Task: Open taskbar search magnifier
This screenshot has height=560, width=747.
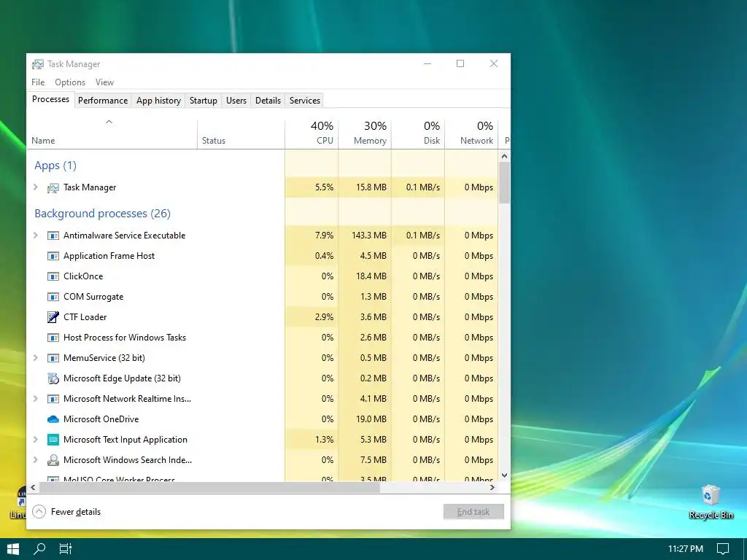Action: click(39, 549)
